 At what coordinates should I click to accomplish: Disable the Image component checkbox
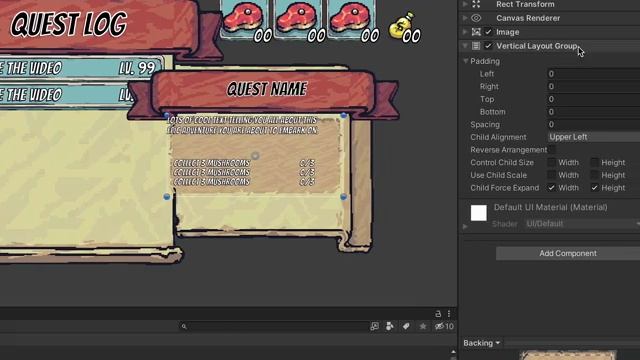point(488,32)
